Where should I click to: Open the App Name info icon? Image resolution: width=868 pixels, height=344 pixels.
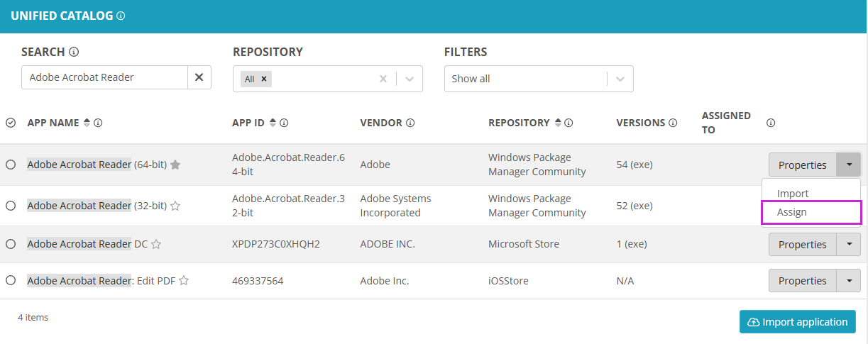tap(98, 123)
